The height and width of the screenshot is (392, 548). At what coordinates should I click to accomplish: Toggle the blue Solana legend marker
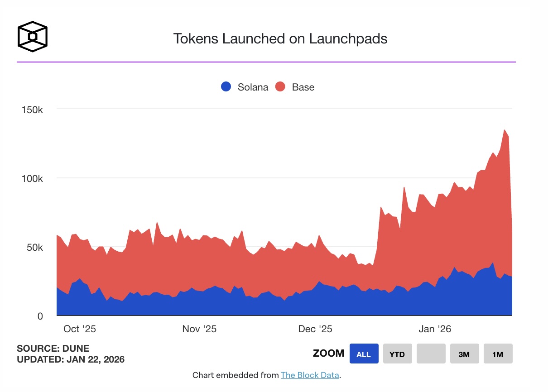coord(225,87)
